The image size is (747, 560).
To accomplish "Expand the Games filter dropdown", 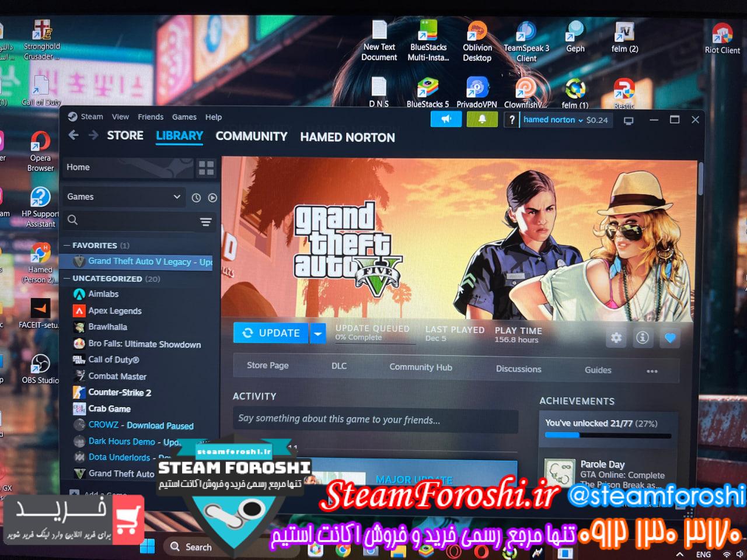I will pyautogui.click(x=124, y=197).
